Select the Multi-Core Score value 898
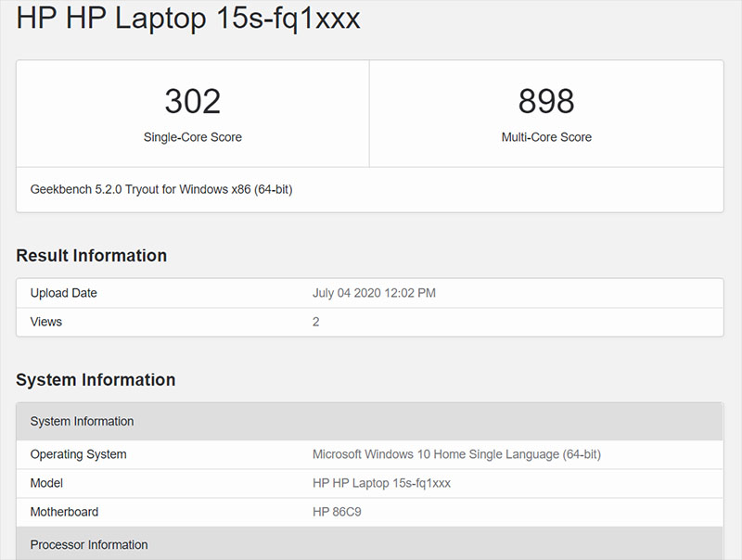742x560 pixels. point(547,101)
